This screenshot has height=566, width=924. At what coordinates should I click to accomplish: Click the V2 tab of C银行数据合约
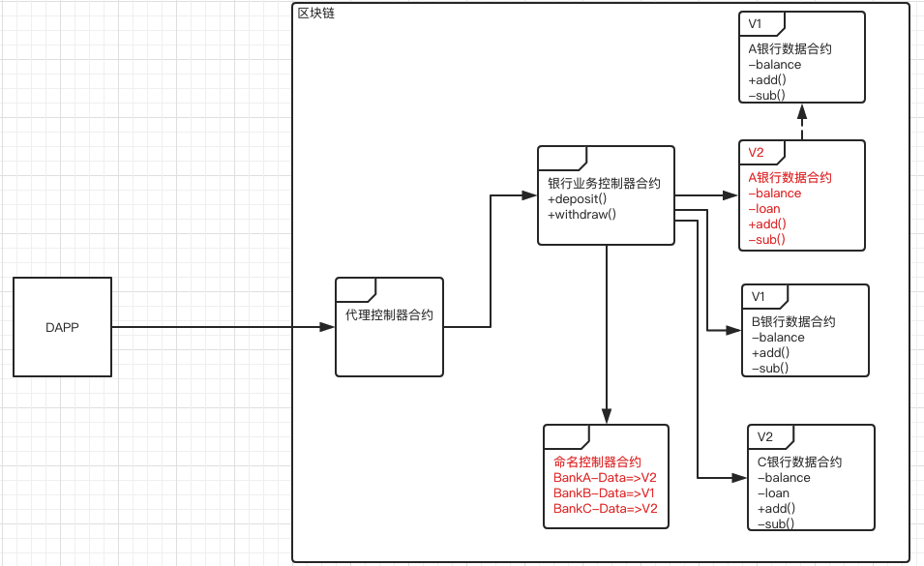(x=765, y=436)
